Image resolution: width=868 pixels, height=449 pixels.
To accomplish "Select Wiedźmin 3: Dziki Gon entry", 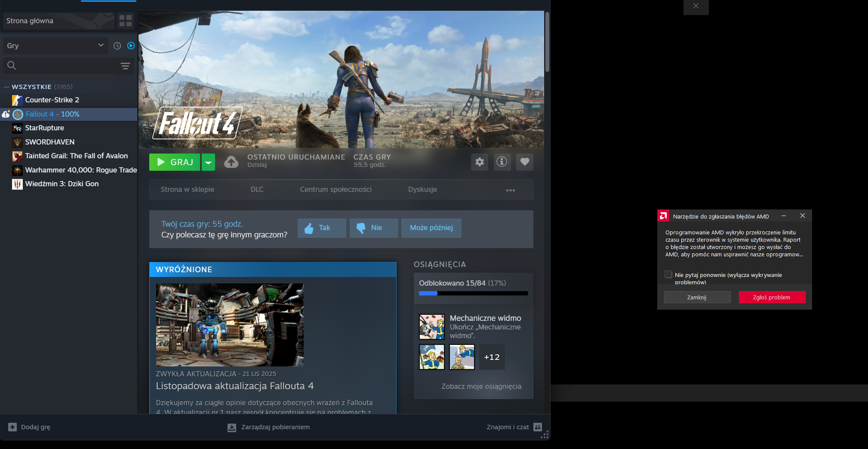I will click(69, 184).
